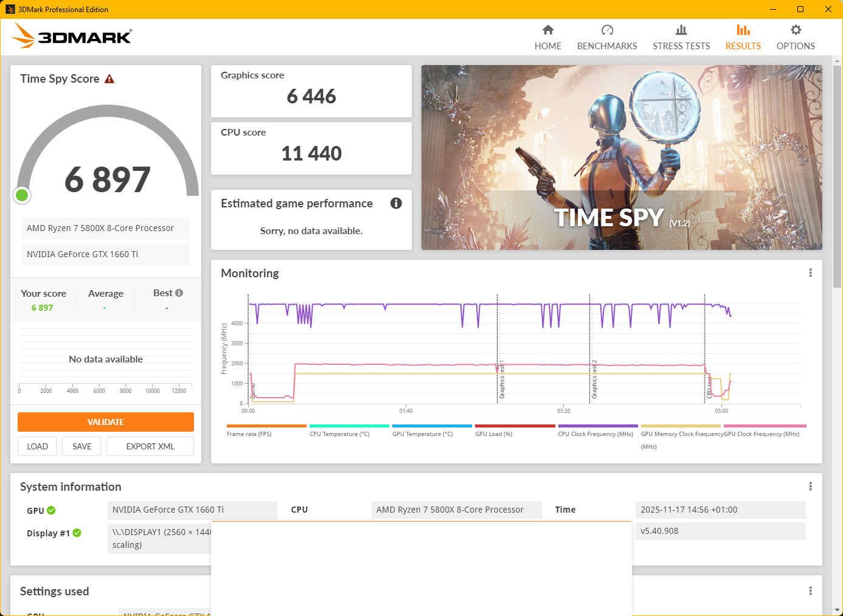Click the Graphics score value 6 446
The width and height of the screenshot is (843, 616).
tap(311, 96)
